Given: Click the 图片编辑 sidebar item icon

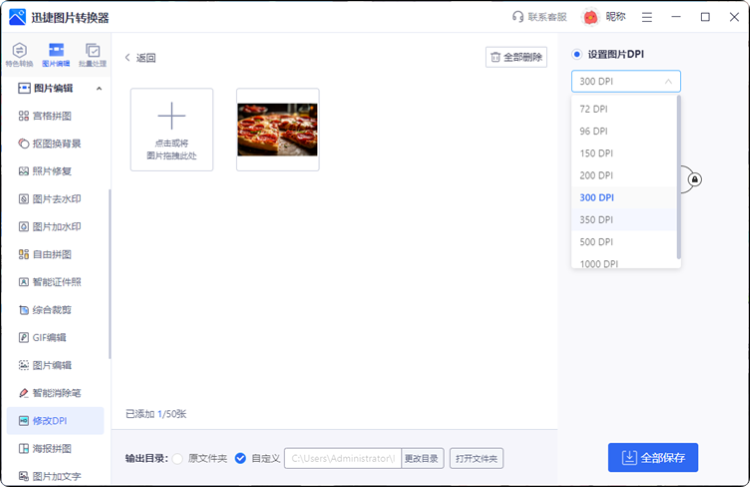Looking at the screenshot, I should (23, 365).
